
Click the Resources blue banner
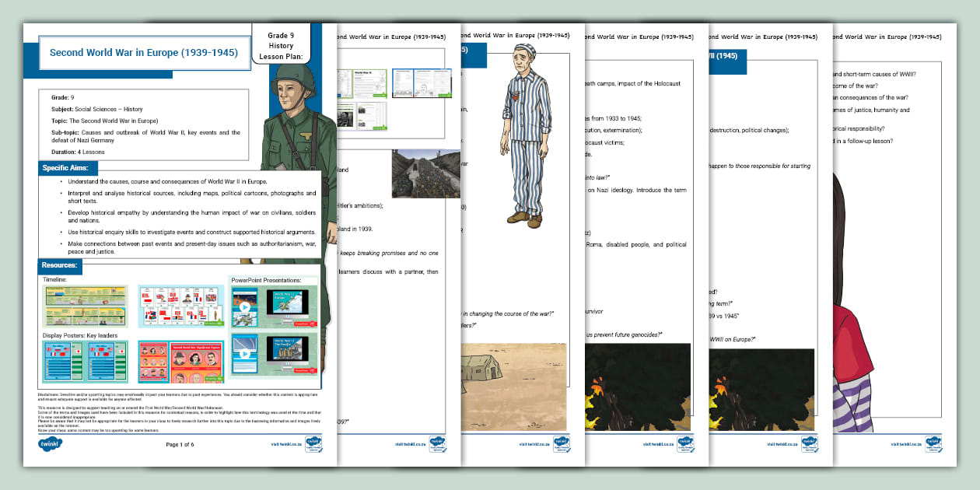pyautogui.click(x=59, y=266)
